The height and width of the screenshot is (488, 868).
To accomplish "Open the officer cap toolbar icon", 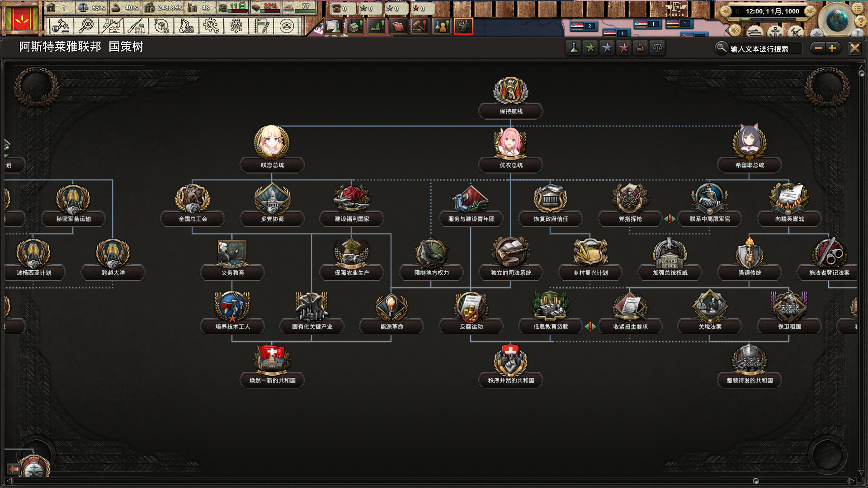I will 287,26.
